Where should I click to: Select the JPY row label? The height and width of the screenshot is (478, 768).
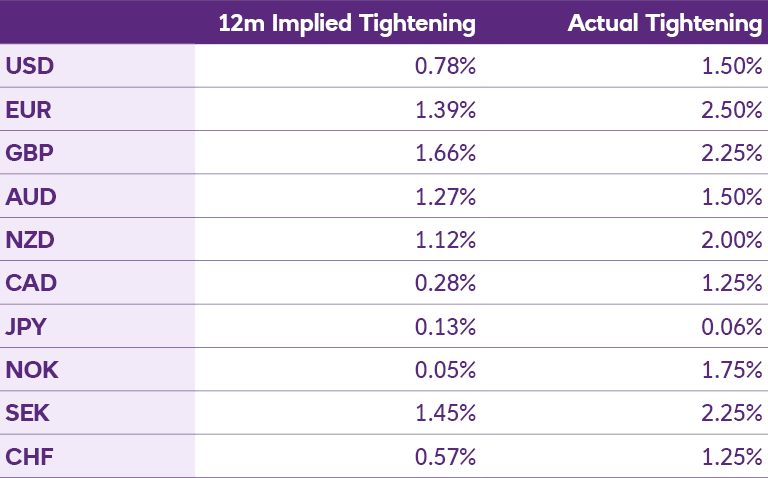[x=27, y=327]
